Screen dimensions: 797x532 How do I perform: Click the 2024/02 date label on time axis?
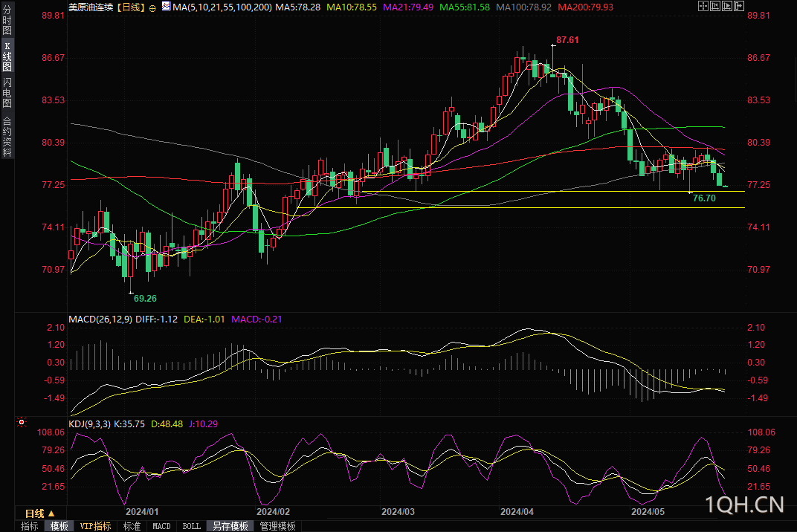tap(273, 512)
